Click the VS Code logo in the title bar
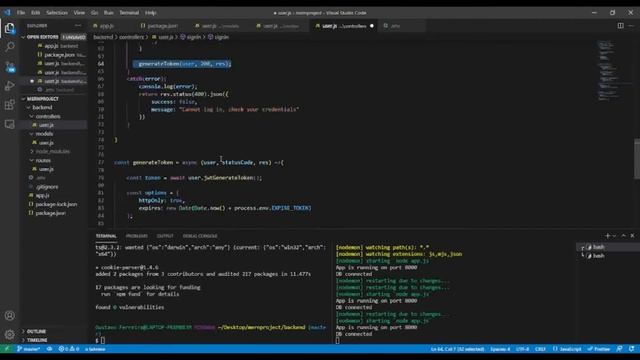Viewport: 640px width, 360px height. click(7, 13)
